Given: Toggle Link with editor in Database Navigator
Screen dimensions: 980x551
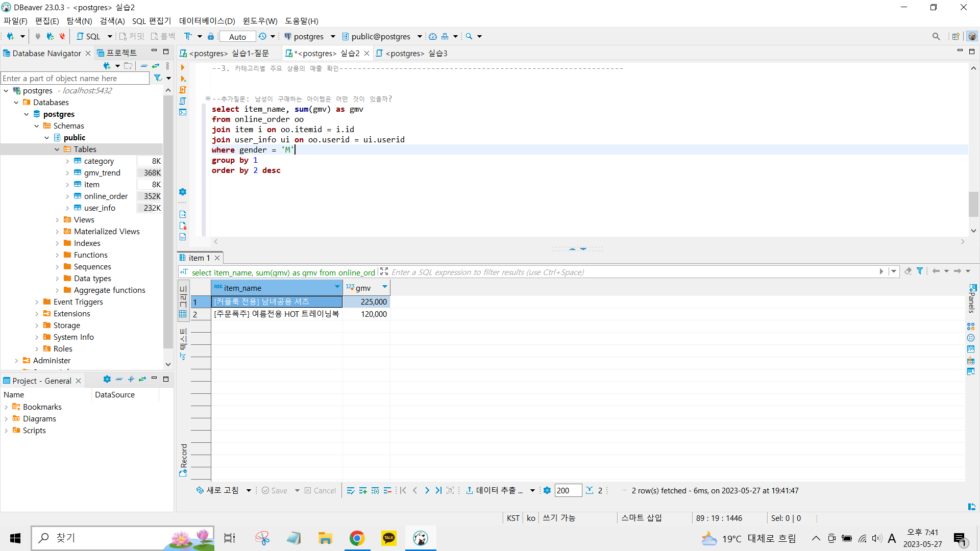Looking at the screenshot, I should [156, 66].
